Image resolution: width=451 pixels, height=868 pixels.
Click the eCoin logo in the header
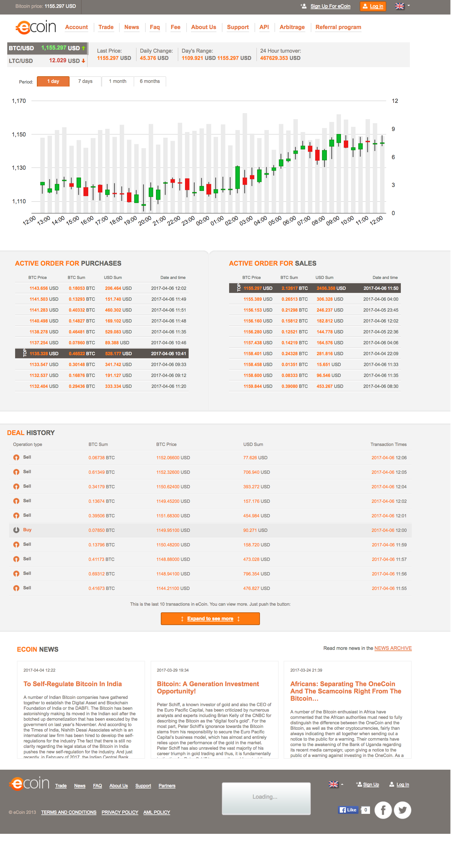click(x=36, y=27)
